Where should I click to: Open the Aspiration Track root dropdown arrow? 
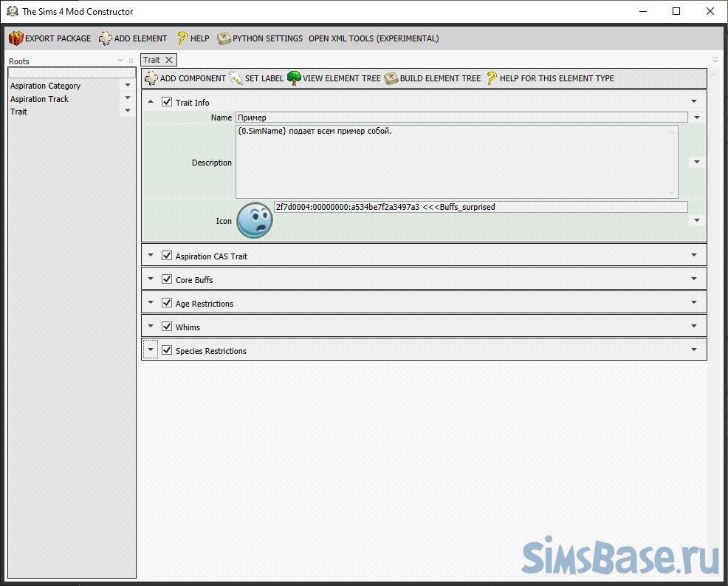128,98
